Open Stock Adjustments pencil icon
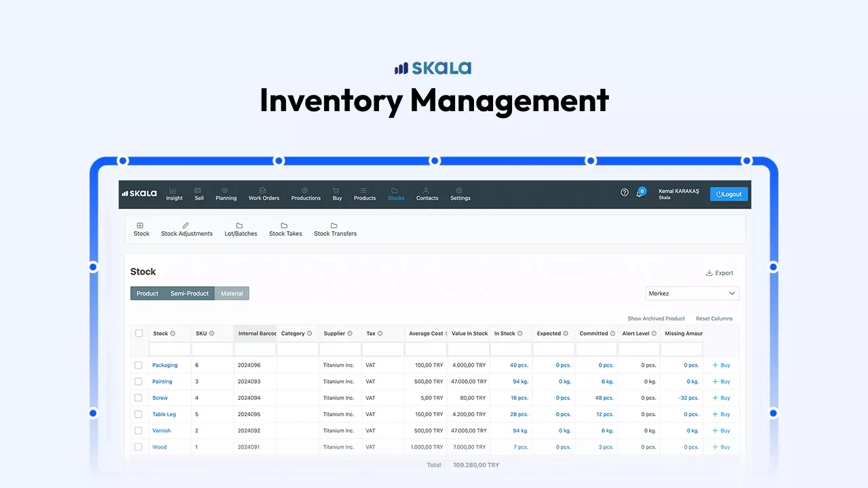 pos(186,226)
